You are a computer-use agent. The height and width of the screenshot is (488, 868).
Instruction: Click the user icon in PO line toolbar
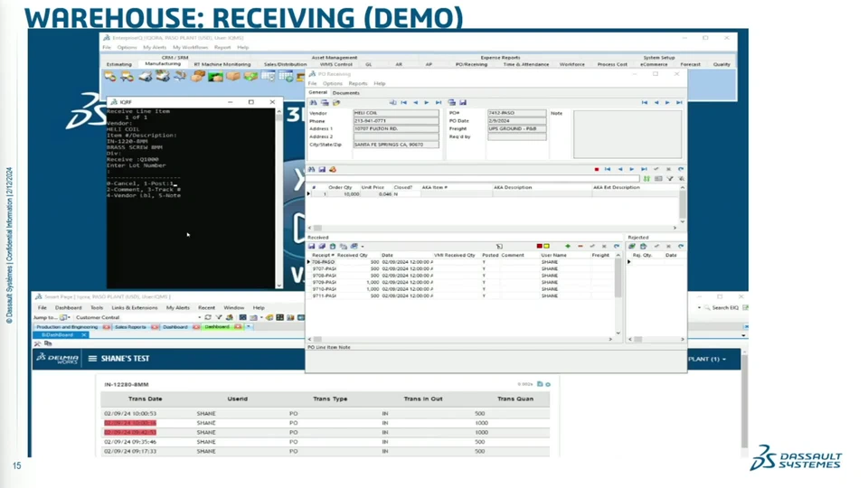(333, 169)
